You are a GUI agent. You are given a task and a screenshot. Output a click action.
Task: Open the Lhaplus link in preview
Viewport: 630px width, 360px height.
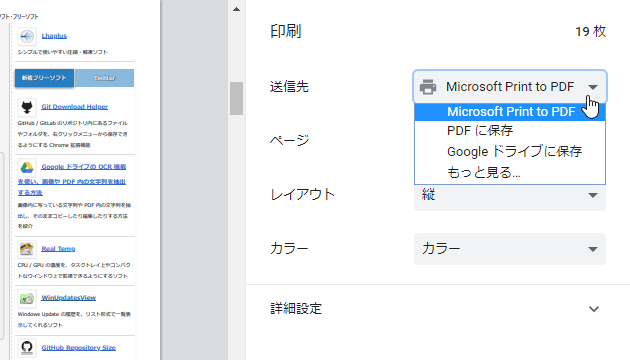click(x=54, y=36)
